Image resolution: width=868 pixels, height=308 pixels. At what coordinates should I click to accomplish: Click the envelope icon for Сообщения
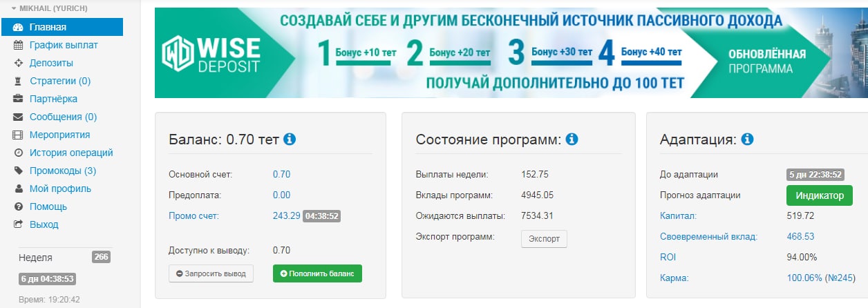(18, 117)
